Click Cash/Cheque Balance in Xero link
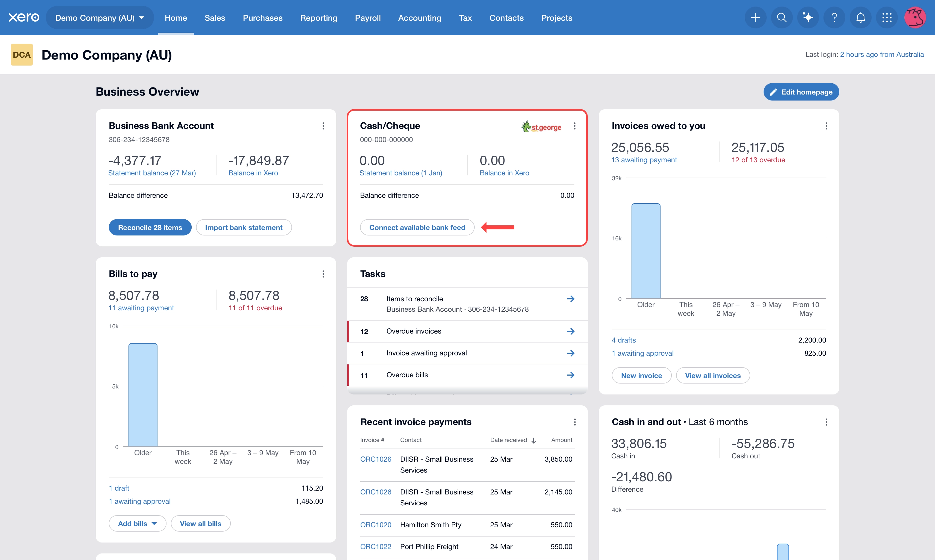Viewport: 935px width, 560px height. [x=504, y=173]
